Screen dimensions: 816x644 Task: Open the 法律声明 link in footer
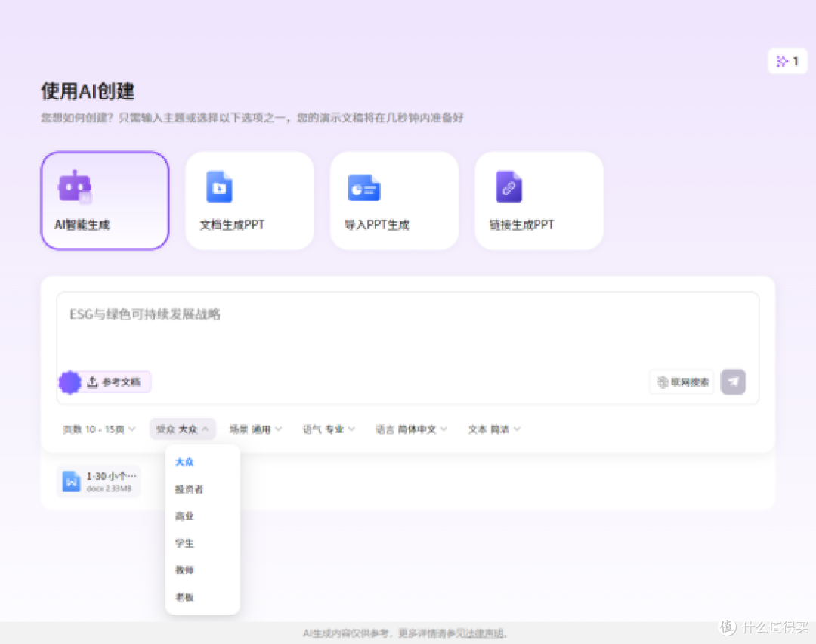click(484, 633)
